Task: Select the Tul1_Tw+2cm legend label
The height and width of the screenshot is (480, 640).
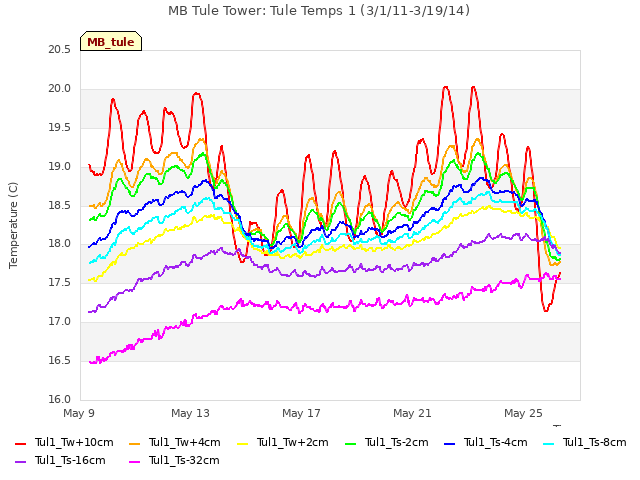Action: (x=293, y=442)
